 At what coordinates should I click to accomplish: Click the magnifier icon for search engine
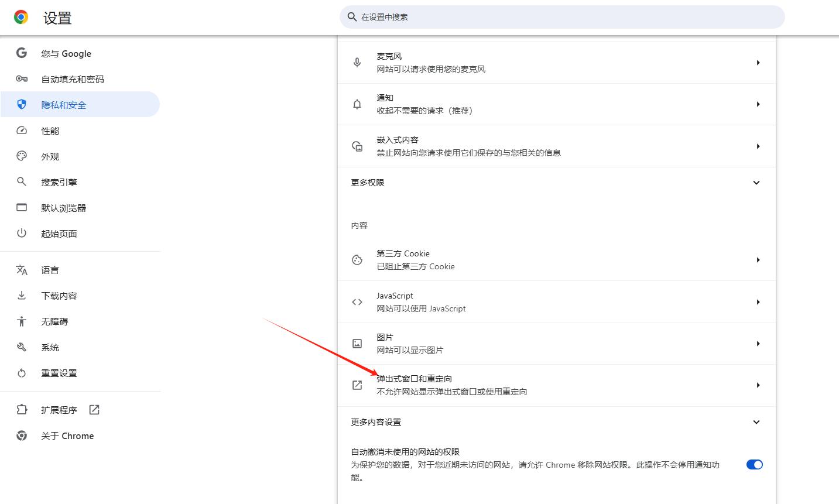[x=22, y=182]
